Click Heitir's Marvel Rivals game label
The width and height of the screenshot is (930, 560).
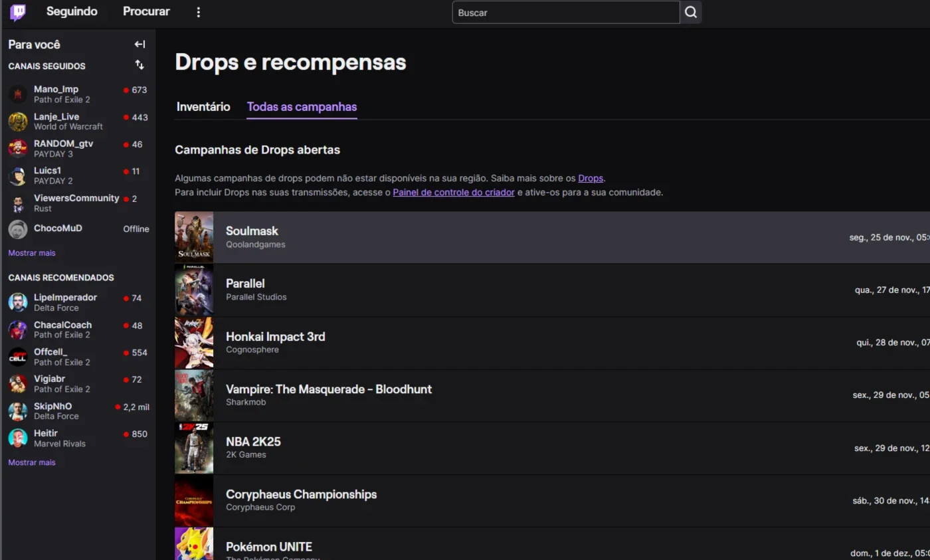click(60, 443)
